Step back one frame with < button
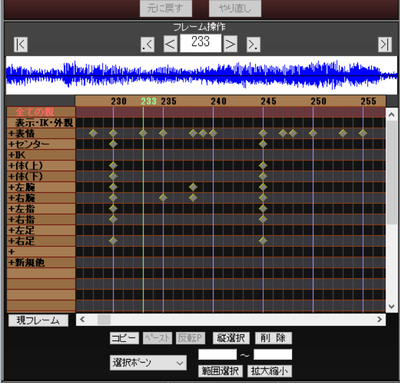This screenshot has height=383, width=400. point(170,44)
